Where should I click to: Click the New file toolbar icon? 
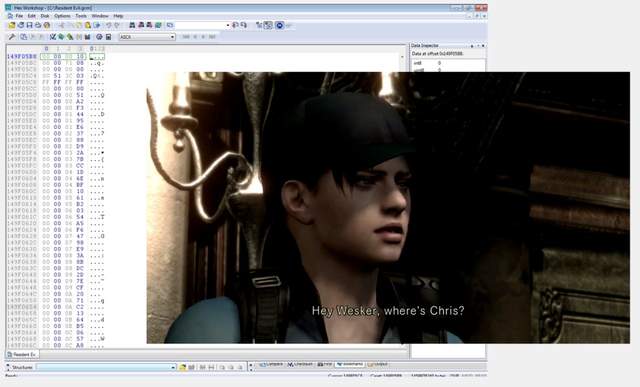12,25
